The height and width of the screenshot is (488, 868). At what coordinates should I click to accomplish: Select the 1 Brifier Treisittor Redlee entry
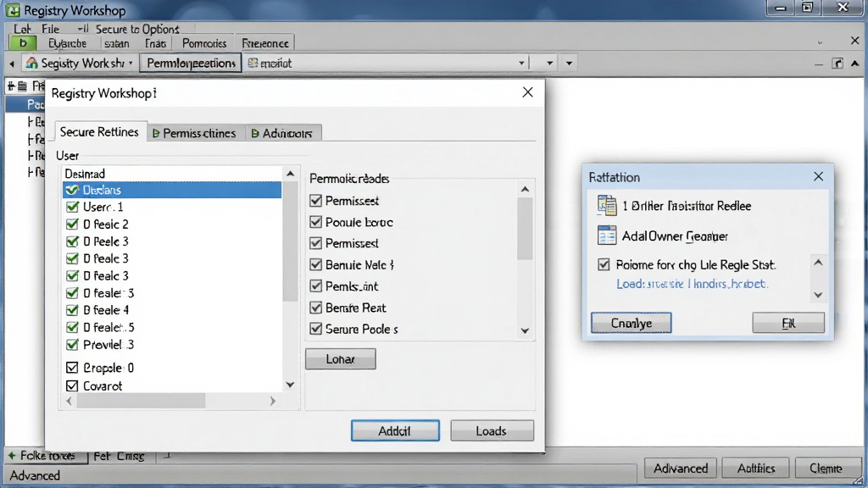tap(687, 206)
